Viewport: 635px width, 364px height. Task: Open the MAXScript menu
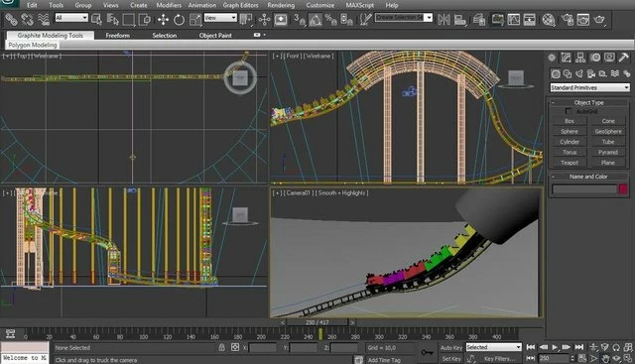[359, 5]
